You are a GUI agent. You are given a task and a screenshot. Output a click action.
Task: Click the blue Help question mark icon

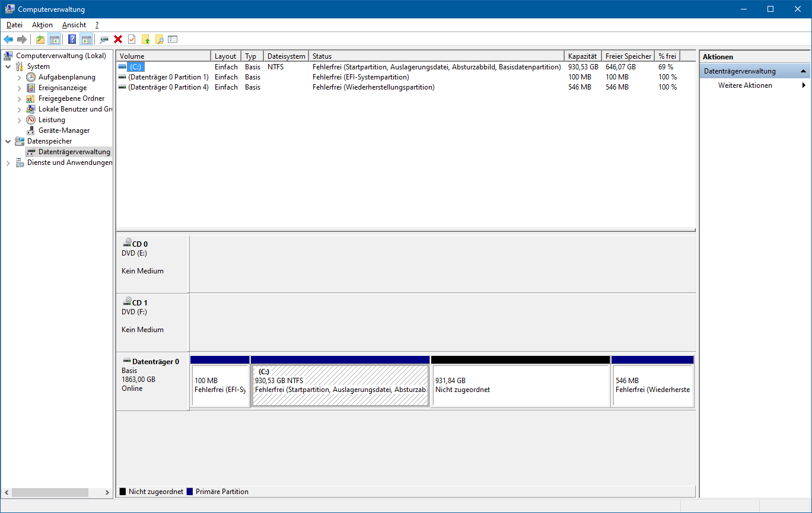(72, 39)
